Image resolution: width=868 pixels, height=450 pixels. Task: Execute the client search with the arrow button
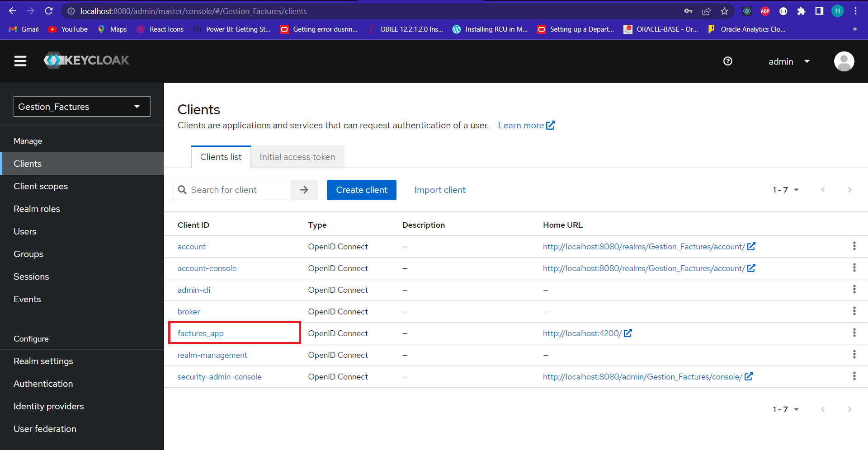click(304, 190)
